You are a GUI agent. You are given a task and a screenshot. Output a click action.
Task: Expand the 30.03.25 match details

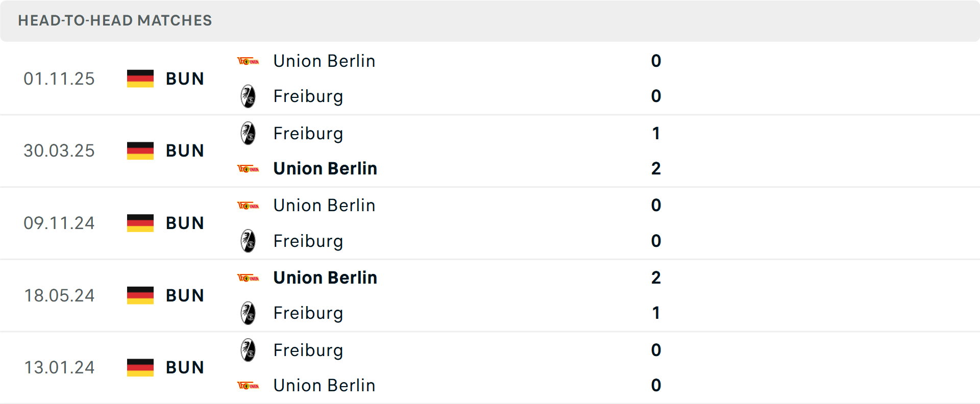click(x=490, y=151)
